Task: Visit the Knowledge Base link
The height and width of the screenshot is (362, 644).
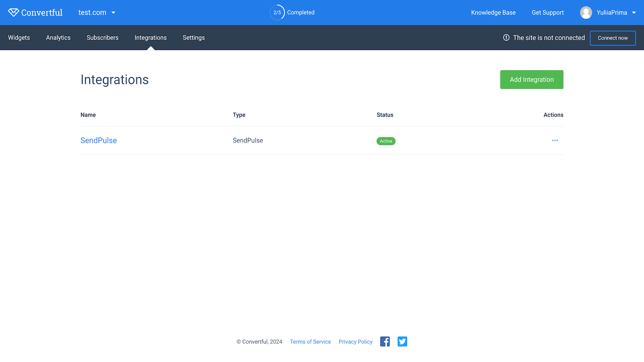Action: point(493,12)
